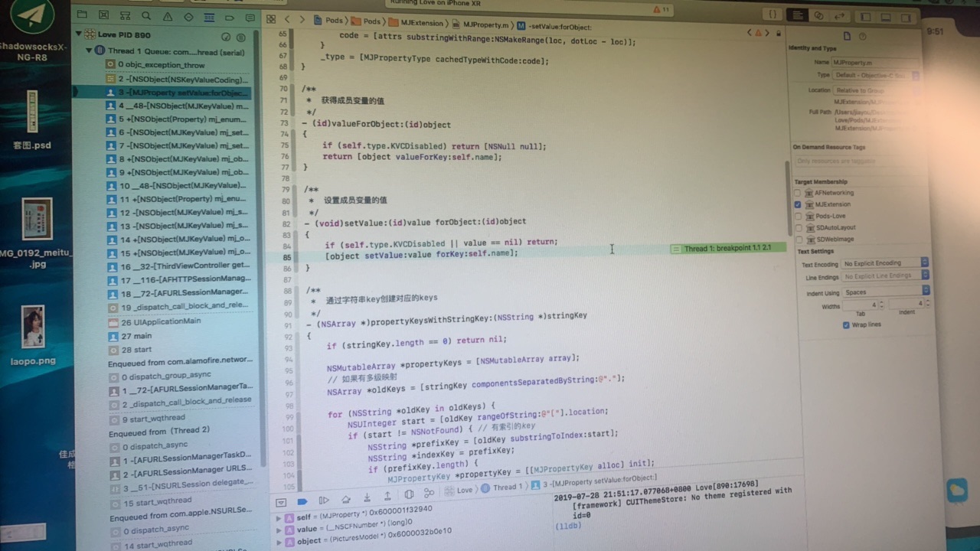The width and height of the screenshot is (980, 551).
Task: Open the symbol navigator
Action: [x=125, y=15]
